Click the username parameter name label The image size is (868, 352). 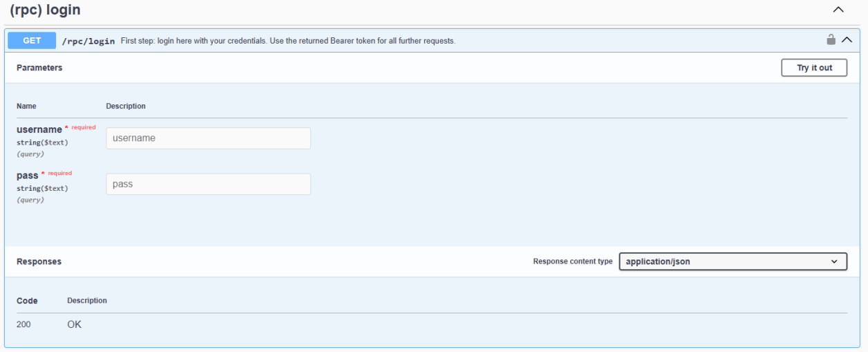39,130
